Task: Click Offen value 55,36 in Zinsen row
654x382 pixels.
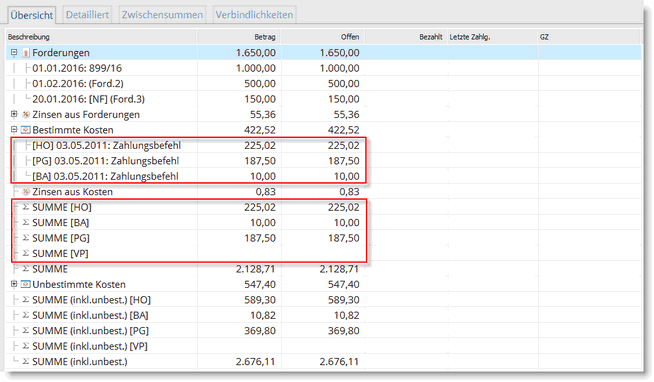Action: coord(346,114)
